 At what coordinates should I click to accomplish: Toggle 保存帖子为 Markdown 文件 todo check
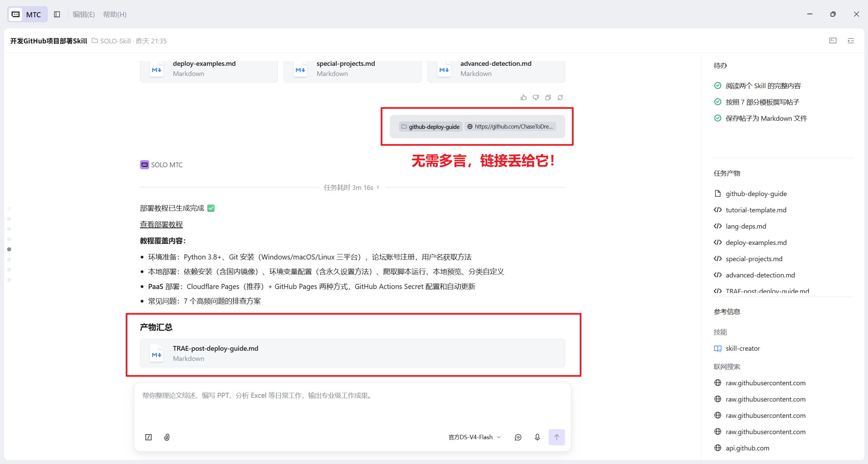tap(718, 118)
